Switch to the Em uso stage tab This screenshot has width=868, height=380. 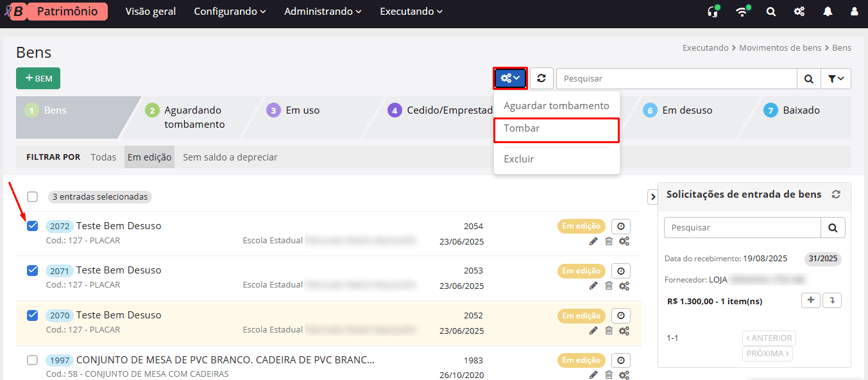(x=300, y=110)
